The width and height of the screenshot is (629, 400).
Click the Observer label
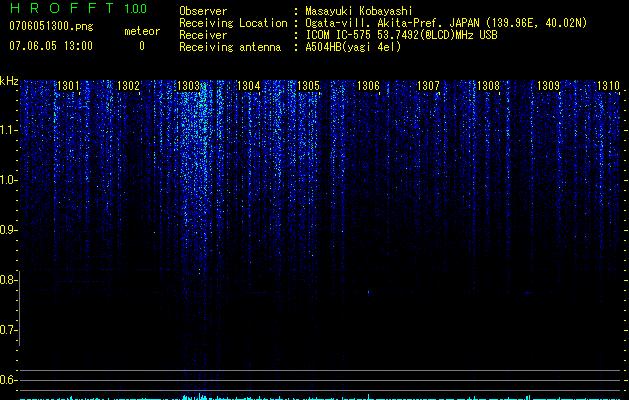coord(203,11)
